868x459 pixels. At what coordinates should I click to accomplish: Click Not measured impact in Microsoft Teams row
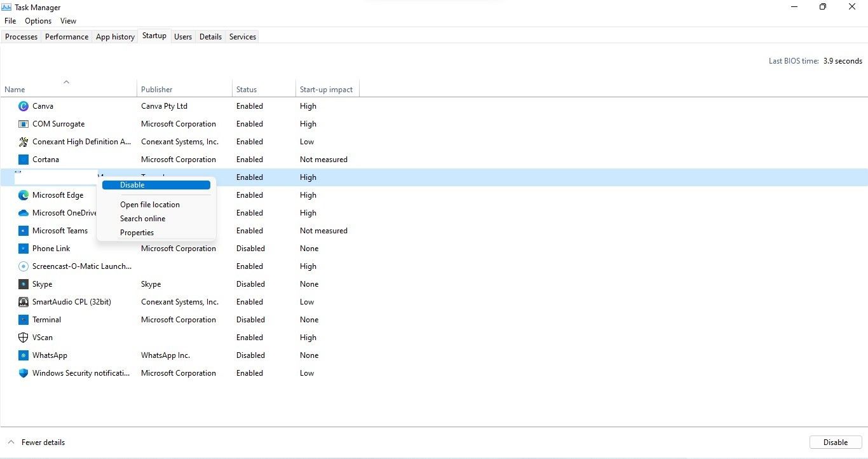point(323,231)
